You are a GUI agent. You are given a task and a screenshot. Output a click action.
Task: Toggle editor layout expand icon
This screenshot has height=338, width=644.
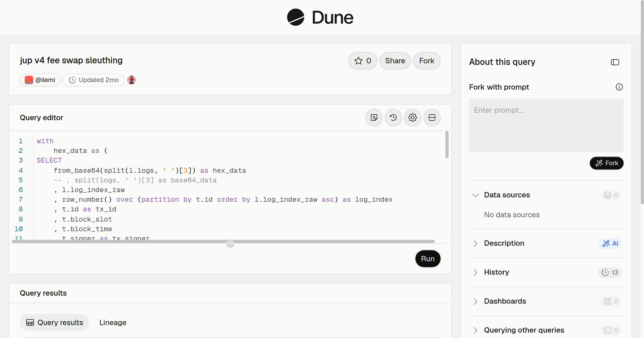tap(432, 117)
